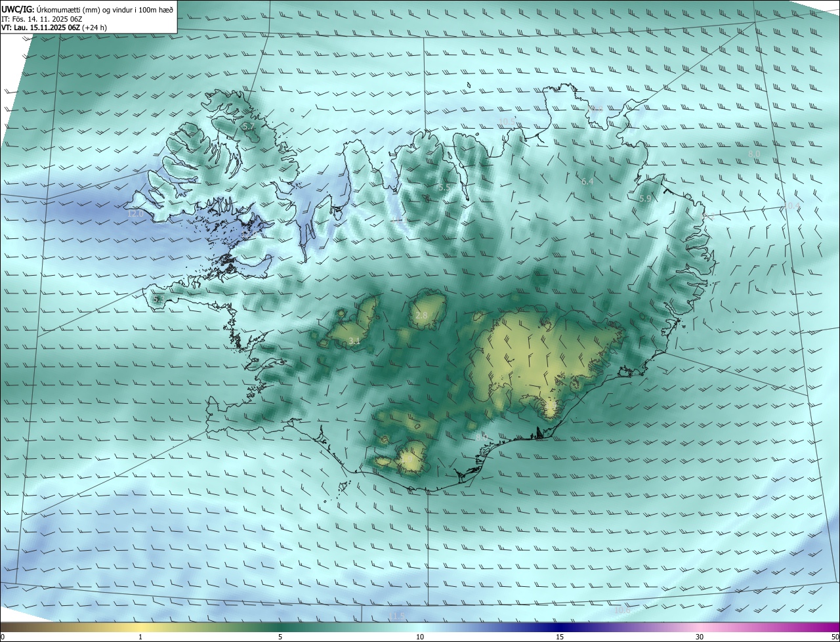The image size is (840, 642).
Task: Click the '10.5' value off the north coast
Action: 507,122
